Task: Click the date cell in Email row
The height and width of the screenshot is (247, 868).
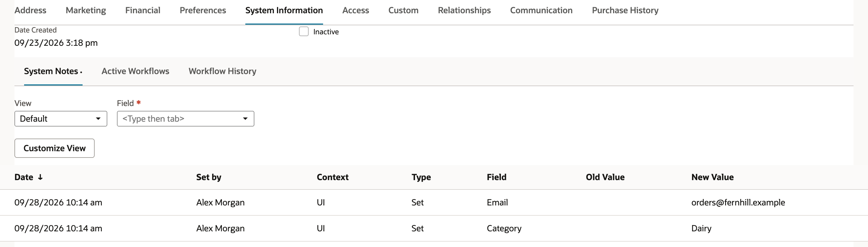Action: (x=58, y=202)
